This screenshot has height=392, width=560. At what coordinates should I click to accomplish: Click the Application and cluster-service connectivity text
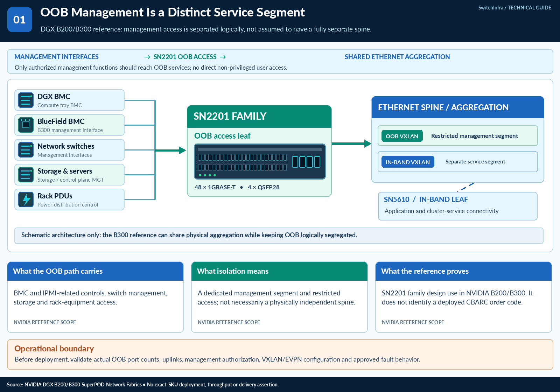(441, 211)
